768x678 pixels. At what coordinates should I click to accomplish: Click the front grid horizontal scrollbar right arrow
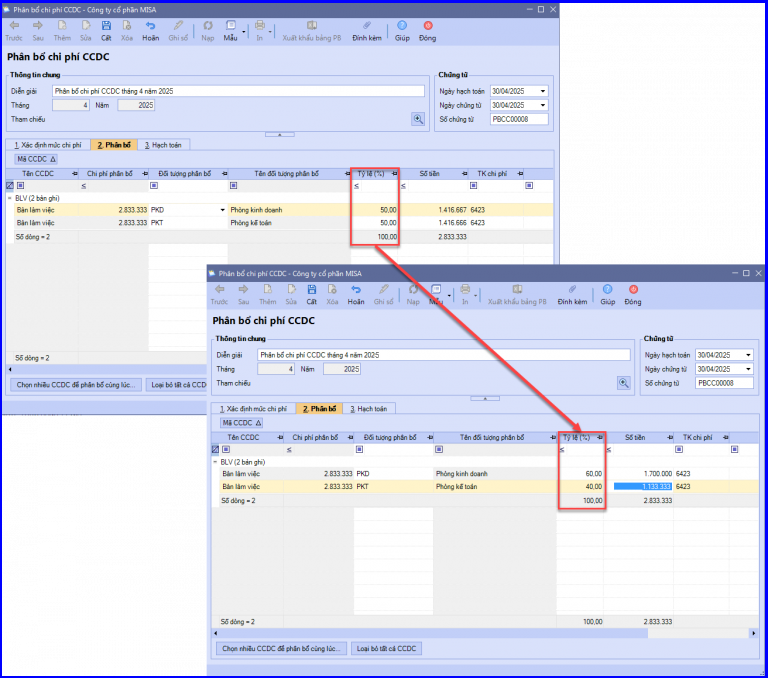(753, 633)
